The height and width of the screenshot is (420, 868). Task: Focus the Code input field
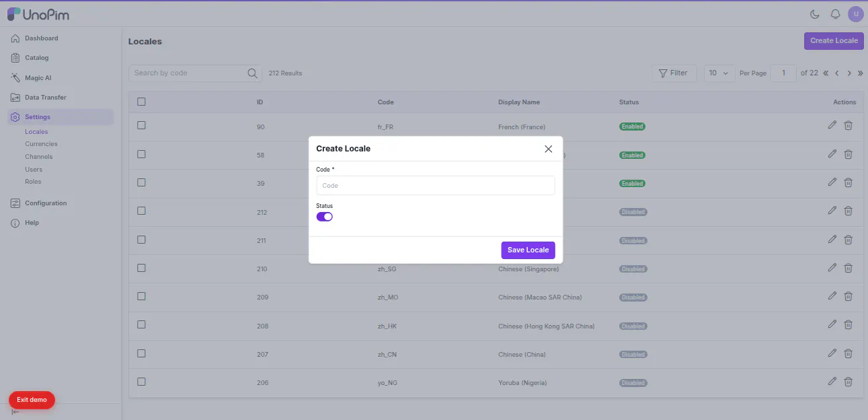coord(436,186)
